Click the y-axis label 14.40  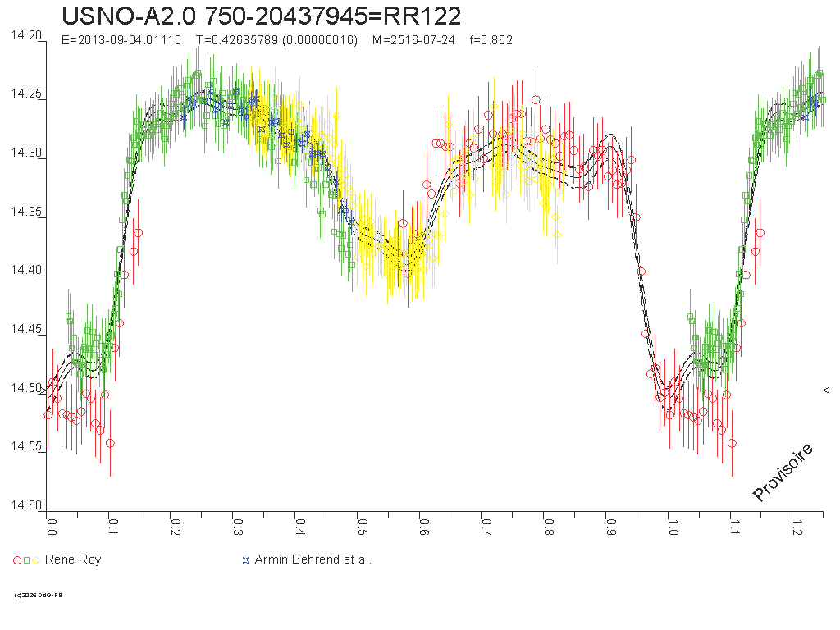coord(26,270)
